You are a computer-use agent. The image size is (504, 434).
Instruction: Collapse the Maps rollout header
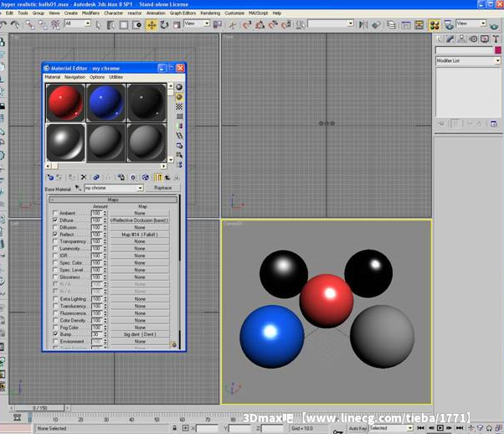tap(113, 199)
